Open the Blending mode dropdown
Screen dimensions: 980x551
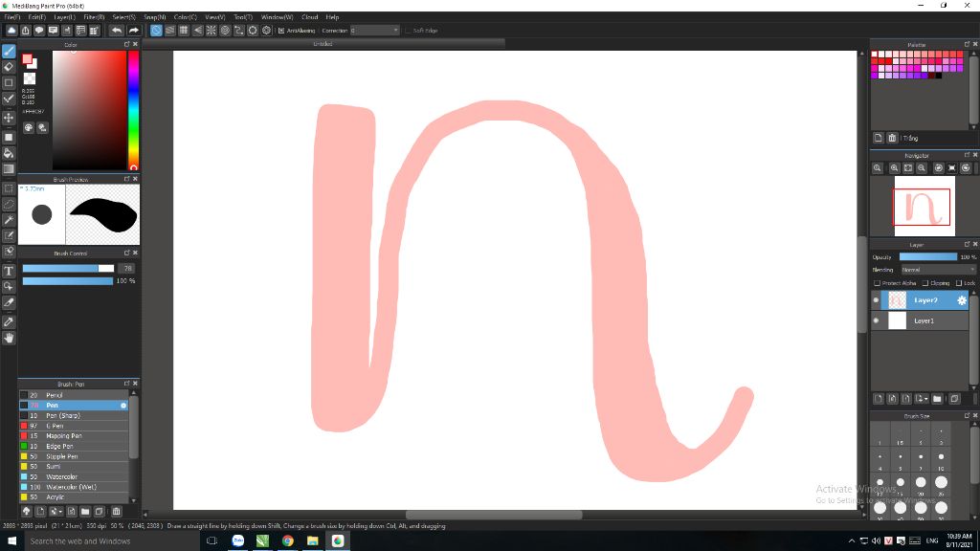[x=938, y=269]
